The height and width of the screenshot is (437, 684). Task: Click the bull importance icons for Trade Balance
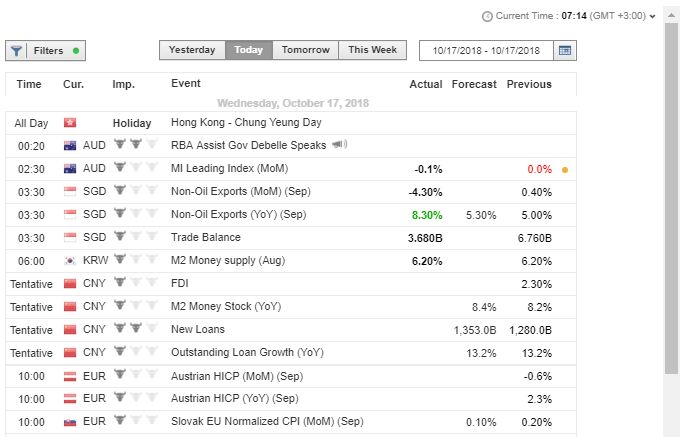tap(136, 237)
